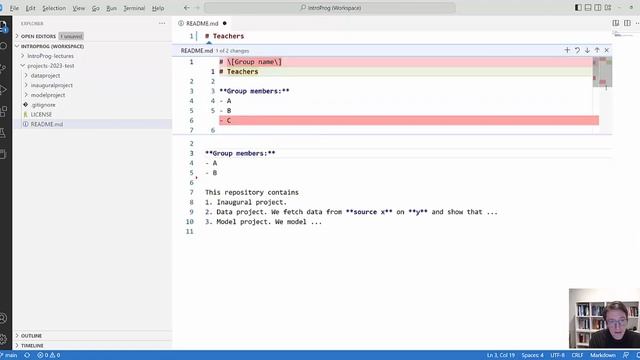
Task: Collapse the projects-2023-test folder
Action: coord(50,66)
